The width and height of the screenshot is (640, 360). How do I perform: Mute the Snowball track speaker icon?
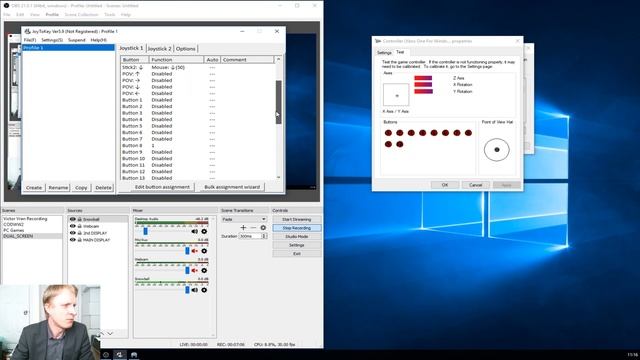click(195, 290)
